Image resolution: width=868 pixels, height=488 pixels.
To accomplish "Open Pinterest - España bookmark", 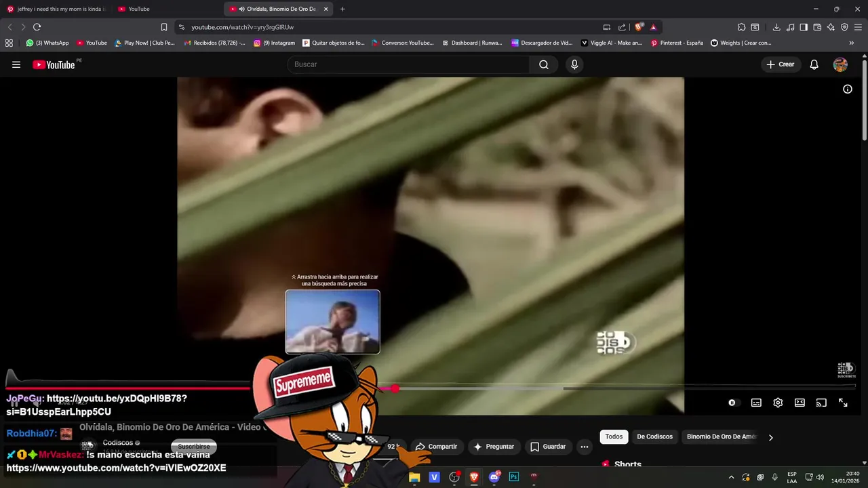I will pos(677,43).
